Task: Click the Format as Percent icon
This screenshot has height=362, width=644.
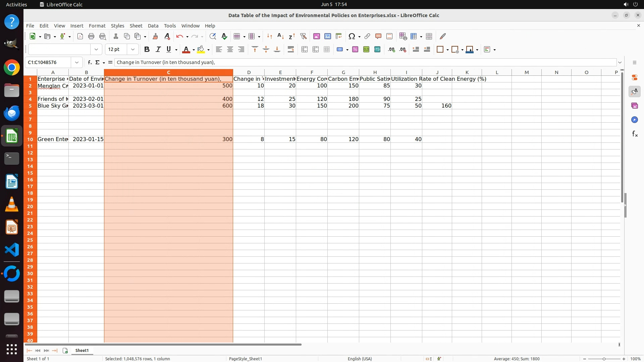Action: [x=355, y=50]
